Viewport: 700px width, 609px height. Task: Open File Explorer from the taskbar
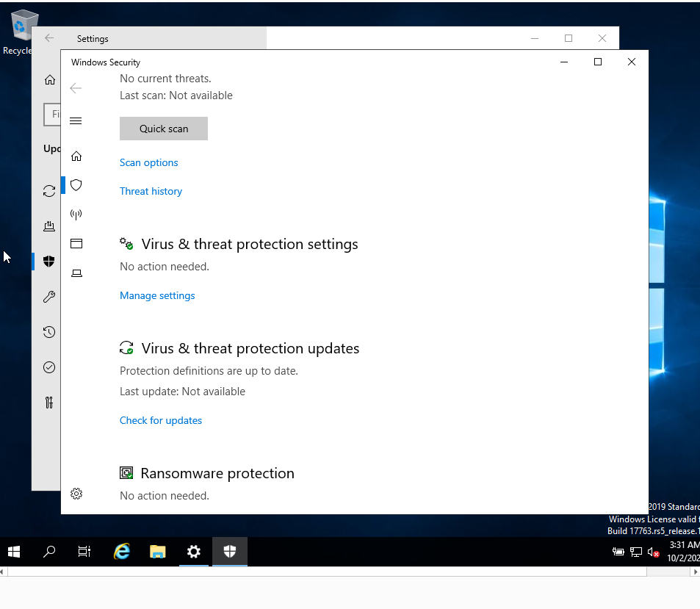point(158,552)
